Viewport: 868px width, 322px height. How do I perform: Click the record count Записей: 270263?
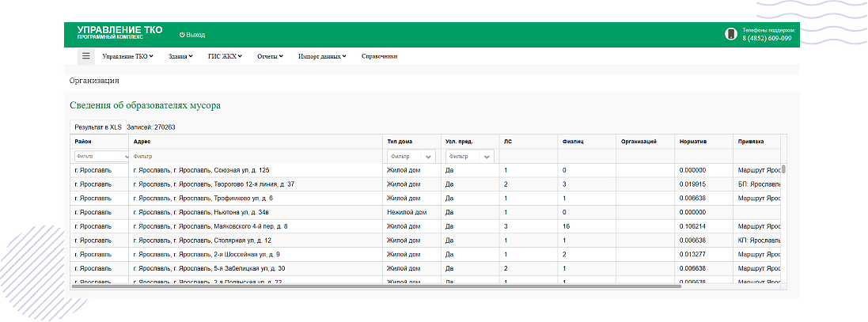(x=151, y=127)
